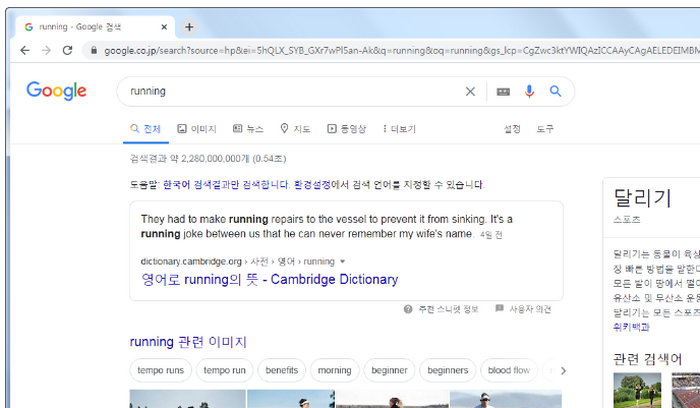Open 'running 관련 이미지' heading link
The height and width of the screenshot is (408, 700).
188,342
